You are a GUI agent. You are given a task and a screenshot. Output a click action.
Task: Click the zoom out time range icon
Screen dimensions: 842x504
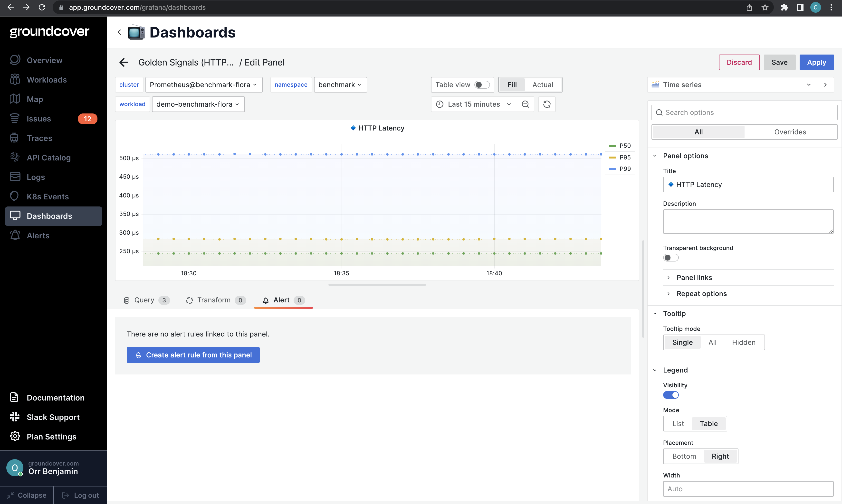pos(525,104)
